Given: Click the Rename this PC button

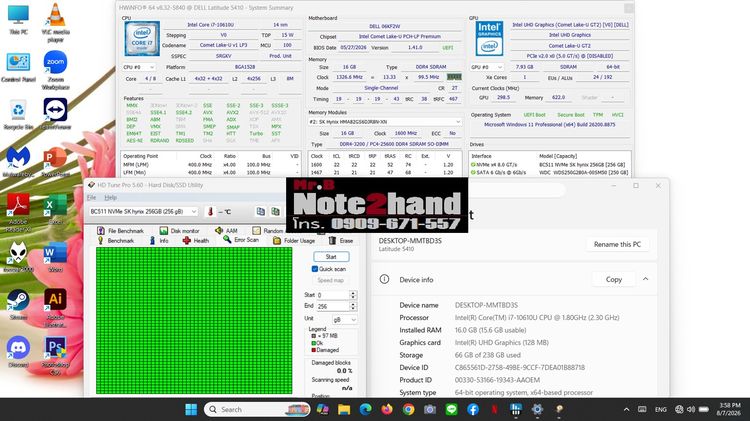Looking at the screenshot, I should point(617,244).
